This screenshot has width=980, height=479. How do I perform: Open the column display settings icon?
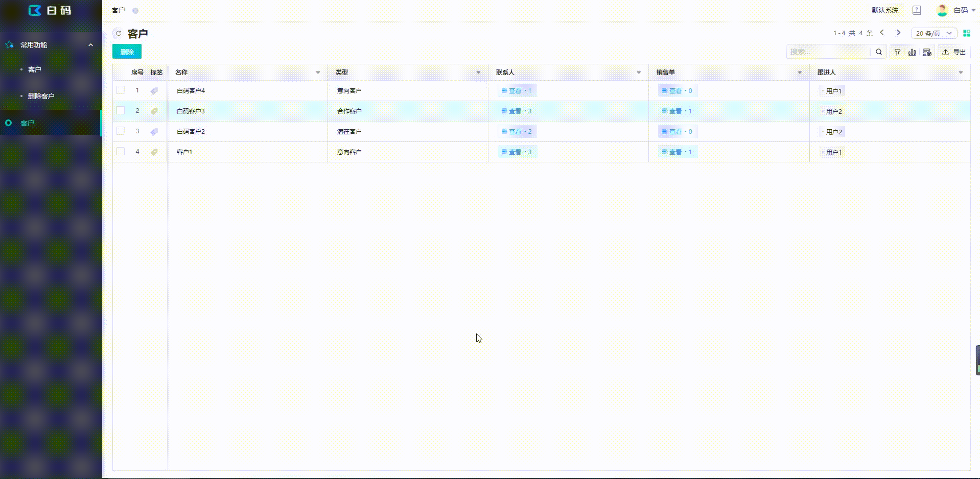click(x=927, y=52)
